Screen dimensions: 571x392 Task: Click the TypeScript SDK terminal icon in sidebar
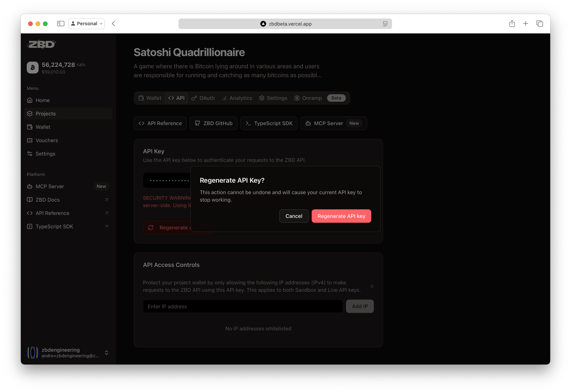(30, 226)
